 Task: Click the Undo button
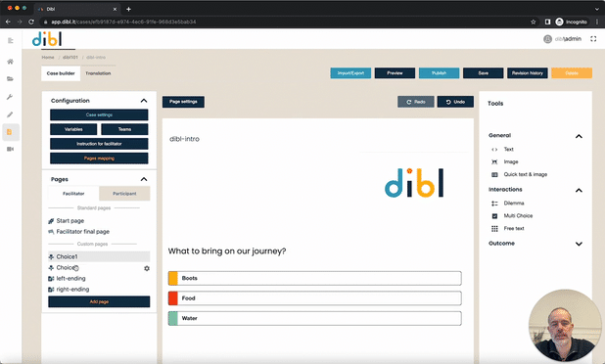tap(455, 102)
